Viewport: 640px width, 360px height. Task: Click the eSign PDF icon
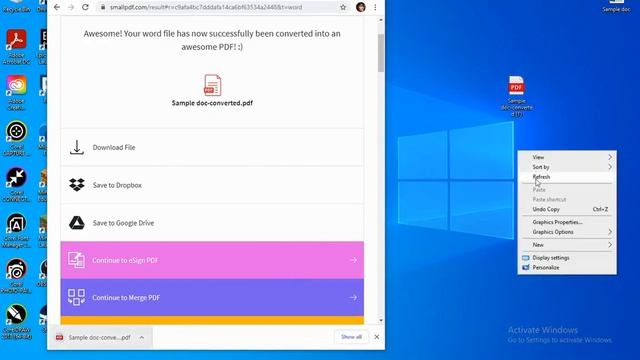pyautogui.click(x=77, y=260)
